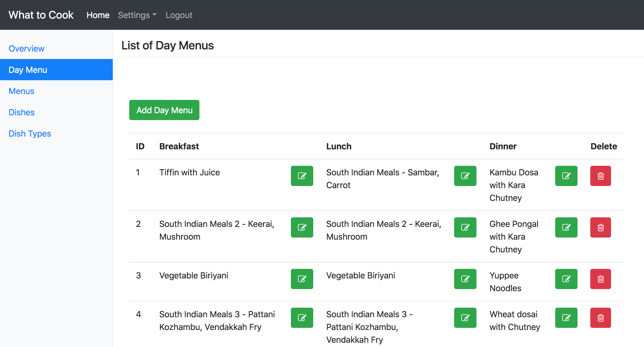Edit Ghee Pongal dinner entry
The width and height of the screenshot is (644, 347).
(x=566, y=227)
